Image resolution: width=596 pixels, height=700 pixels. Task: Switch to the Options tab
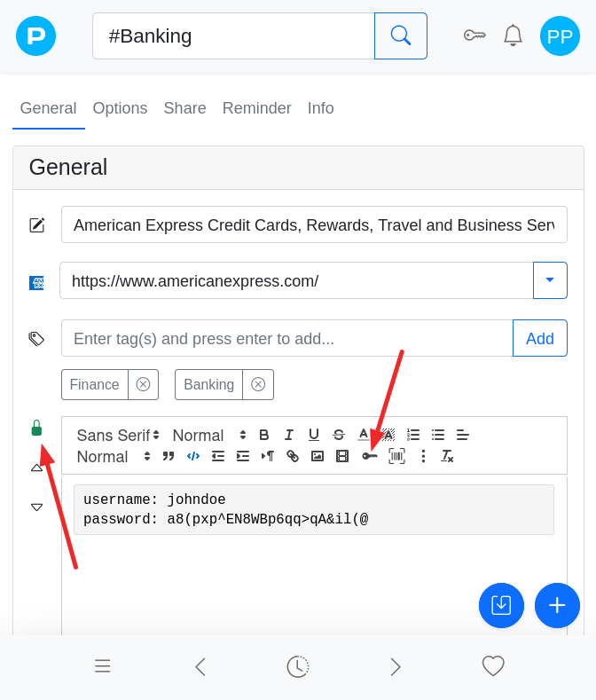120,108
